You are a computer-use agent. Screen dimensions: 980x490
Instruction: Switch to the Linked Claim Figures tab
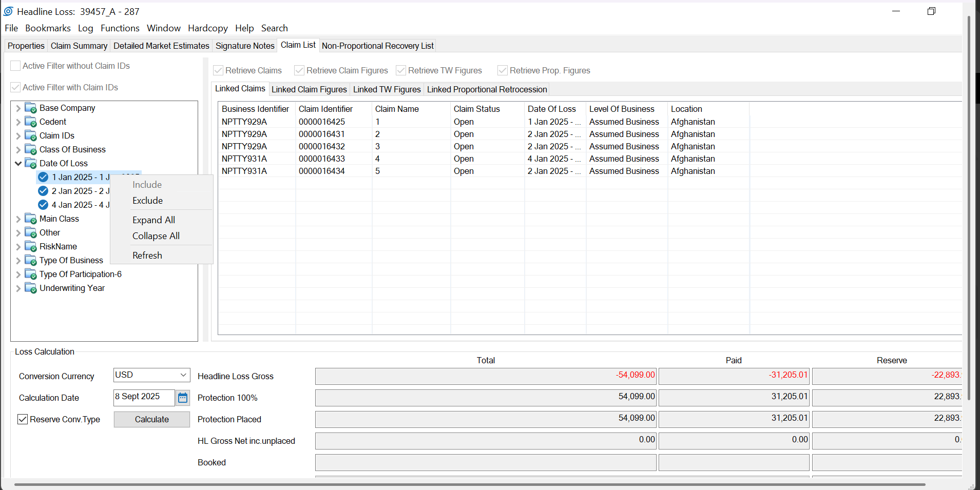309,89
